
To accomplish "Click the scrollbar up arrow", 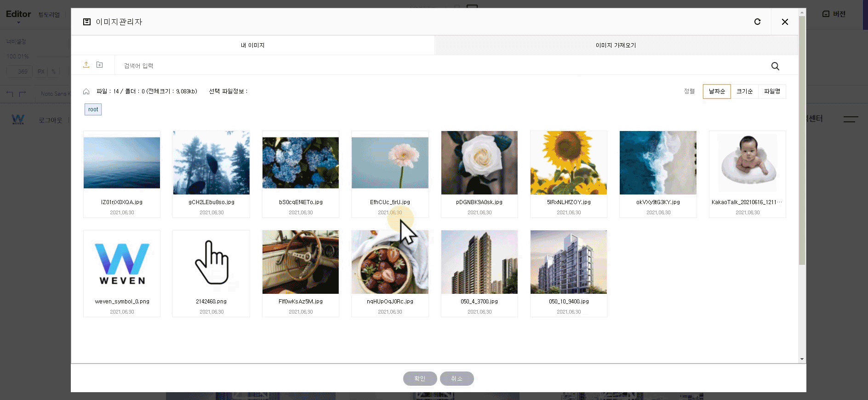I will point(802,11).
